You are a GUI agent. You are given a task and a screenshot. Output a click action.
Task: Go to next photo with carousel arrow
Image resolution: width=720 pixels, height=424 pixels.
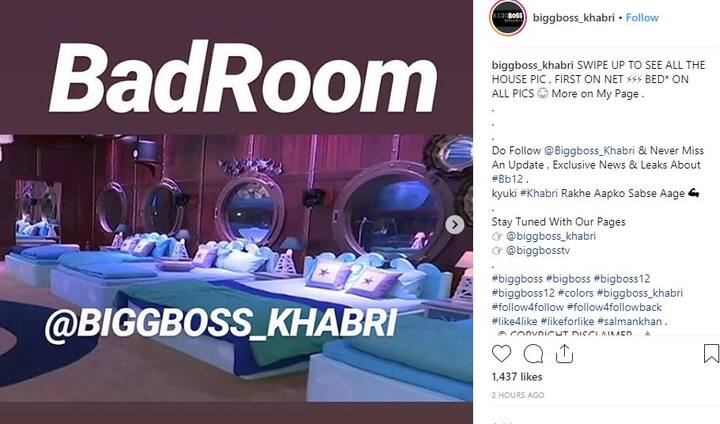coord(455,225)
